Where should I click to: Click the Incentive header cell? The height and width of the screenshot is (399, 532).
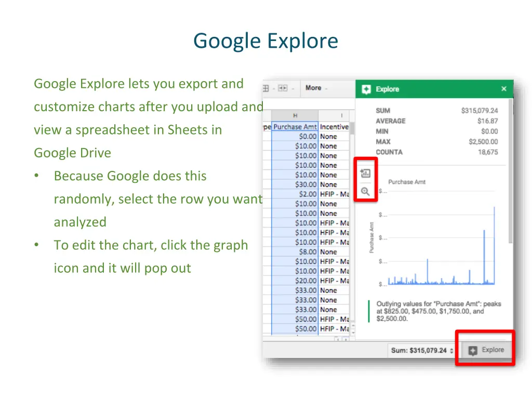(x=334, y=127)
